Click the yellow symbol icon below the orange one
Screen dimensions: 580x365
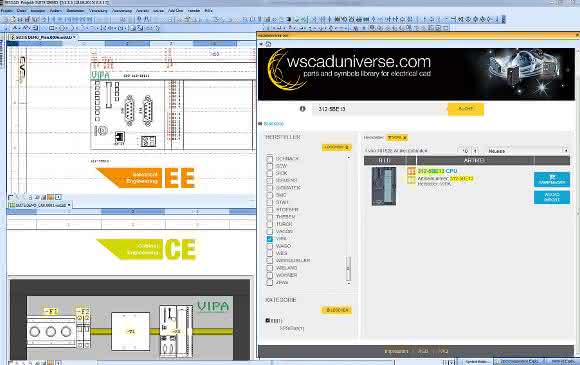tap(411, 180)
